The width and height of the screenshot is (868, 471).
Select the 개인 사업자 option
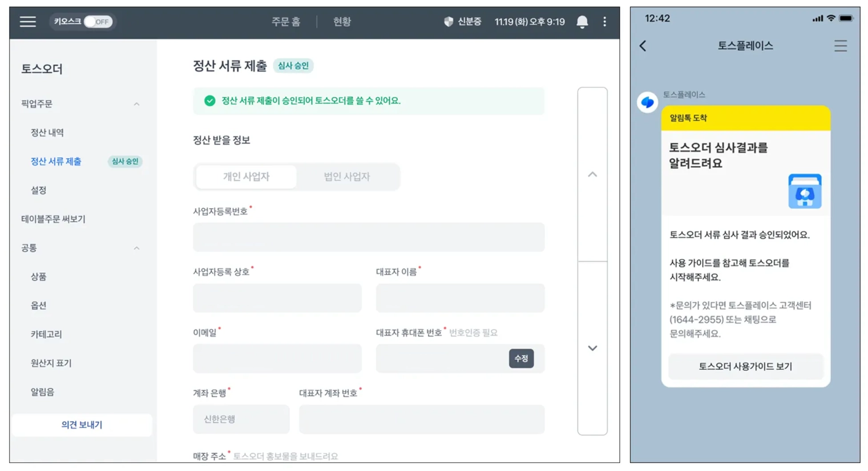pyautogui.click(x=246, y=177)
